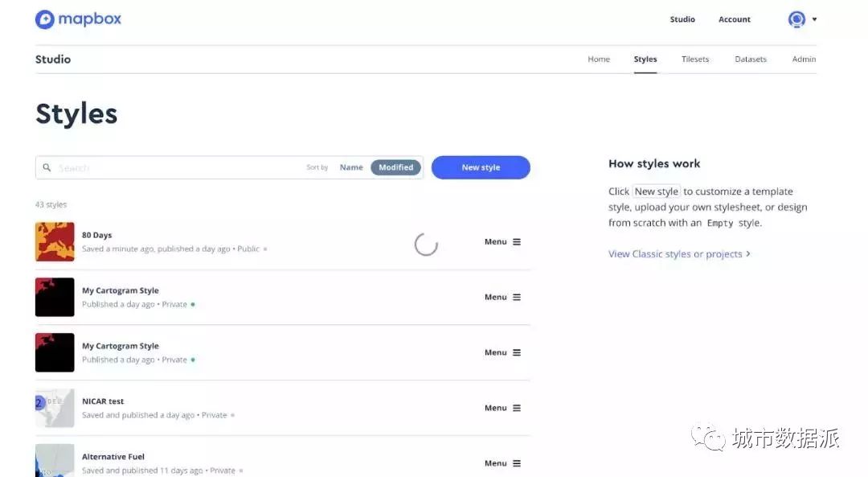The image size is (868, 477).
Task: Click the 80 Days map thumbnail
Action: tap(55, 242)
